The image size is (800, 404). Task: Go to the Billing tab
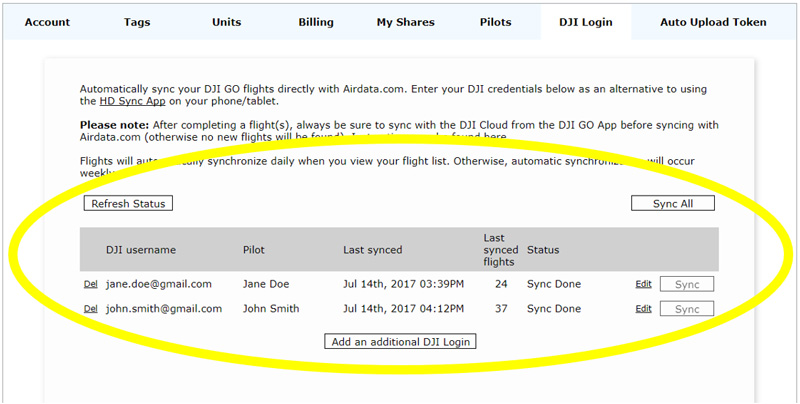(316, 21)
